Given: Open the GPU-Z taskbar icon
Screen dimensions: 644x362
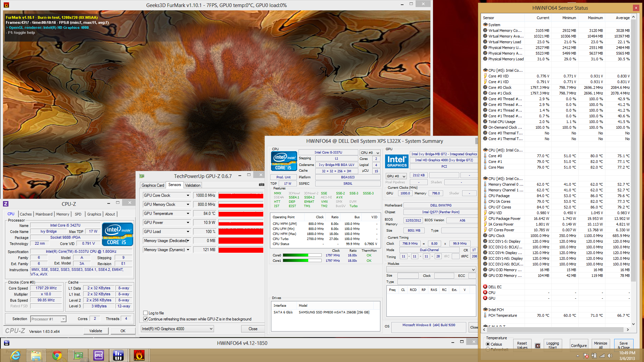Looking at the screenshot, I should [x=78, y=355].
